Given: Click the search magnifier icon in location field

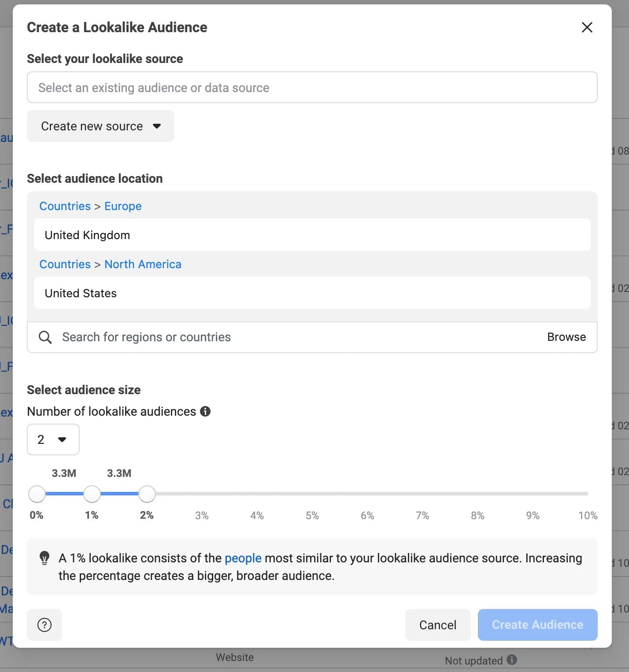Looking at the screenshot, I should (45, 337).
